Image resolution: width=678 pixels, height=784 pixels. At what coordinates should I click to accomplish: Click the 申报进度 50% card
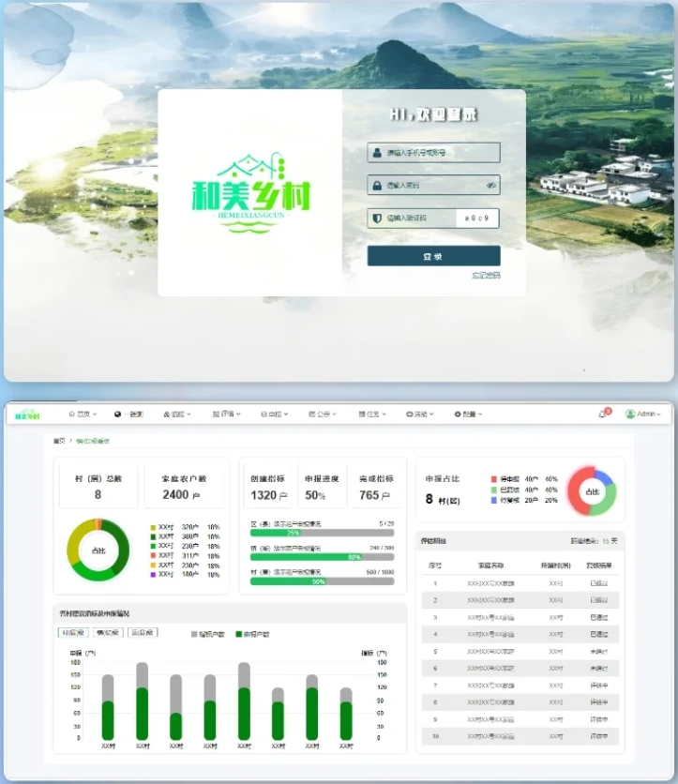click(x=322, y=487)
